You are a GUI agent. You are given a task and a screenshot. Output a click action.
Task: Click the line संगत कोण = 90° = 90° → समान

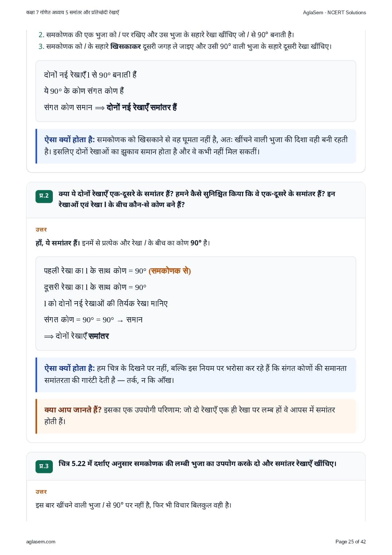[x=93, y=320]
